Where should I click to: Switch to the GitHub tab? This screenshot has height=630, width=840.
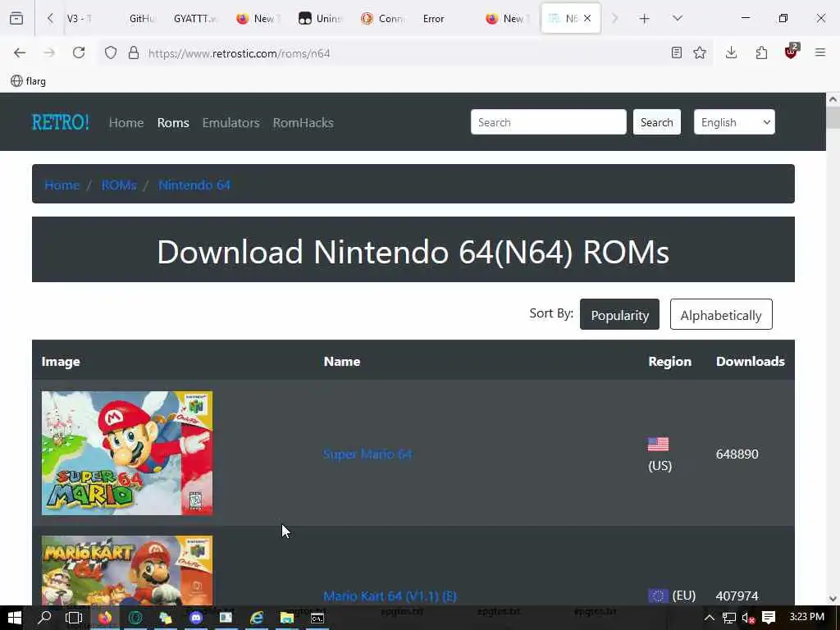pyautogui.click(x=141, y=19)
